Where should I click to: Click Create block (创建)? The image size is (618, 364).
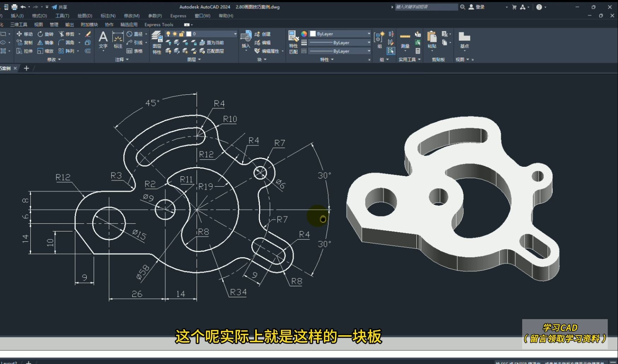click(x=263, y=34)
